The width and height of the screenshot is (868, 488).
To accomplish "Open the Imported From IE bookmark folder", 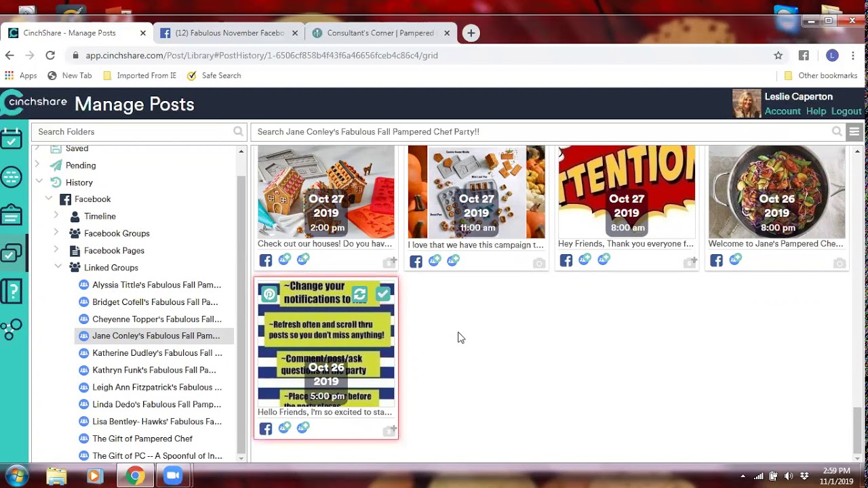I will pos(140,75).
